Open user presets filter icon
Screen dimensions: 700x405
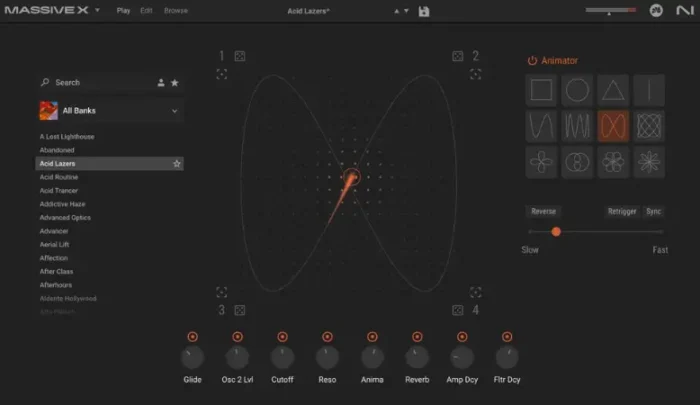(x=160, y=83)
